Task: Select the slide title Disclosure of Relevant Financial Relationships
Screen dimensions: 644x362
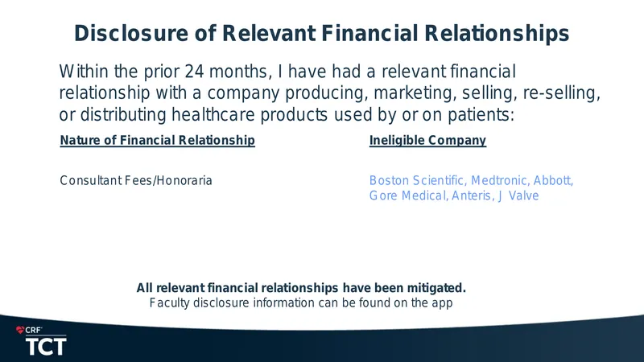Action: 321,33
